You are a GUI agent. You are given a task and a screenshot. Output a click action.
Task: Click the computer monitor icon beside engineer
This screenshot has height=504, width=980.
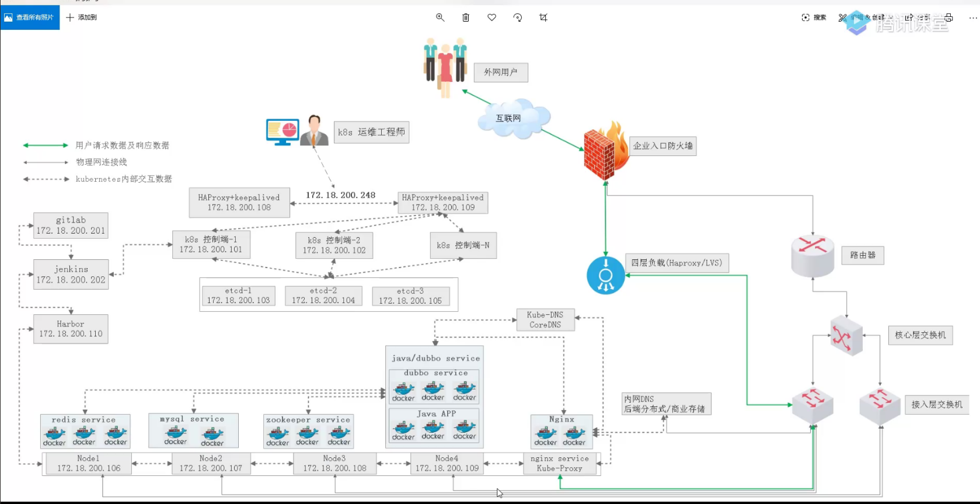pos(283,132)
